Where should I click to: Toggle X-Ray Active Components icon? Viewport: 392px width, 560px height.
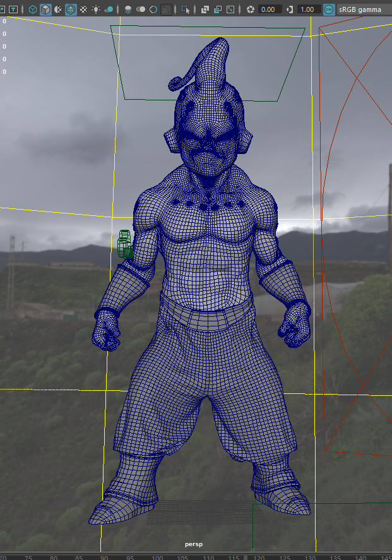click(x=217, y=9)
